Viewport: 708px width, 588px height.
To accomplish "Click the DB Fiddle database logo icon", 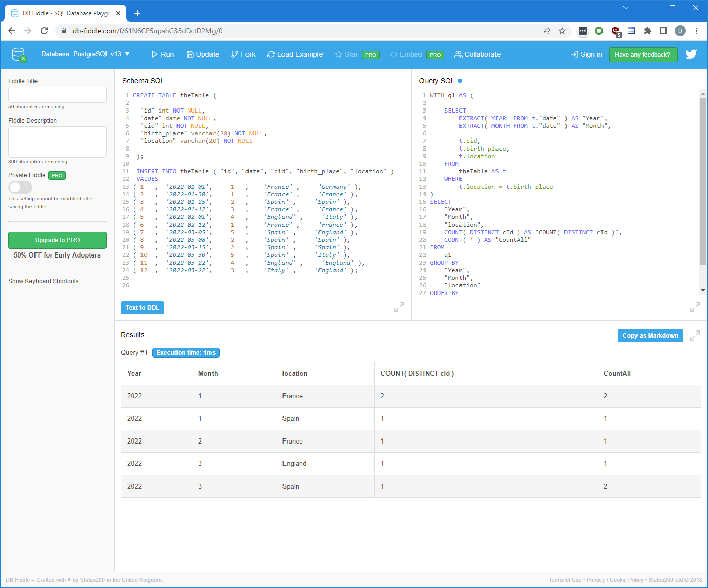I will click(19, 54).
